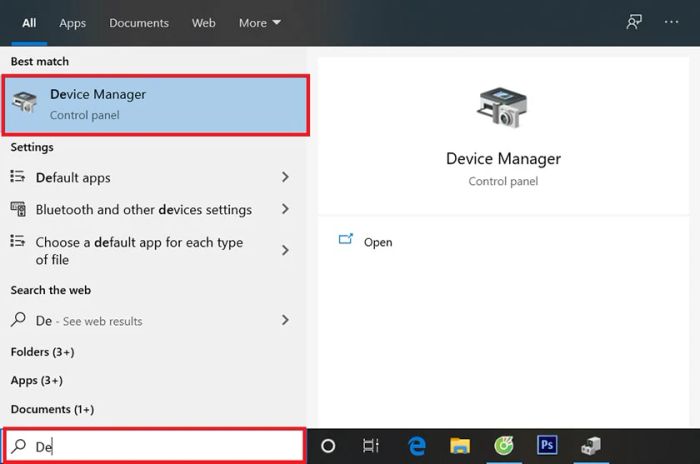
Task: Click Open in the preview pane
Action: click(378, 242)
